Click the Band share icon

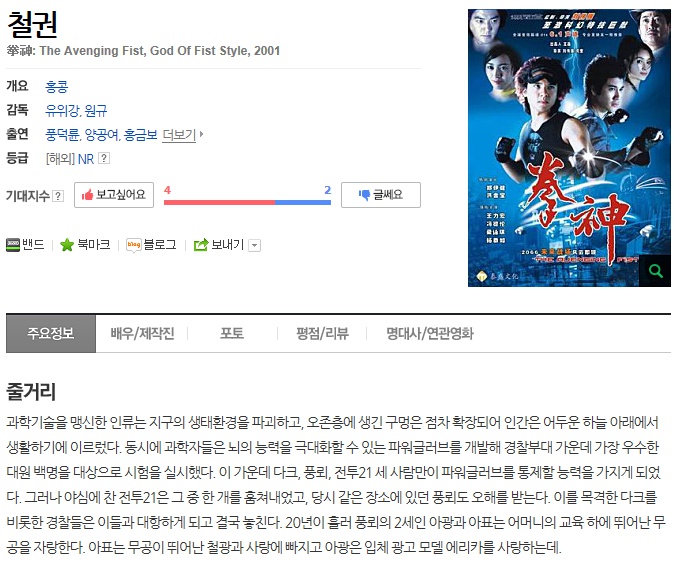point(13,245)
